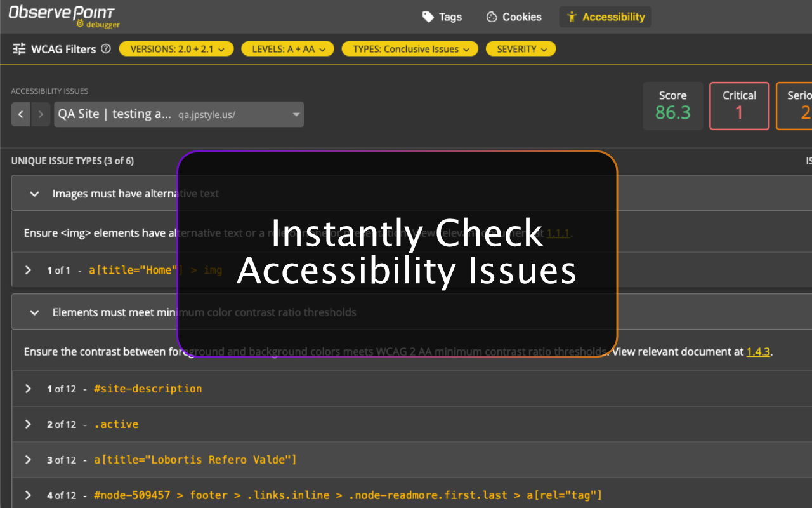The image size is (812, 508).
Task: Click the Tags tab tag icon
Action: pyautogui.click(x=428, y=17)
